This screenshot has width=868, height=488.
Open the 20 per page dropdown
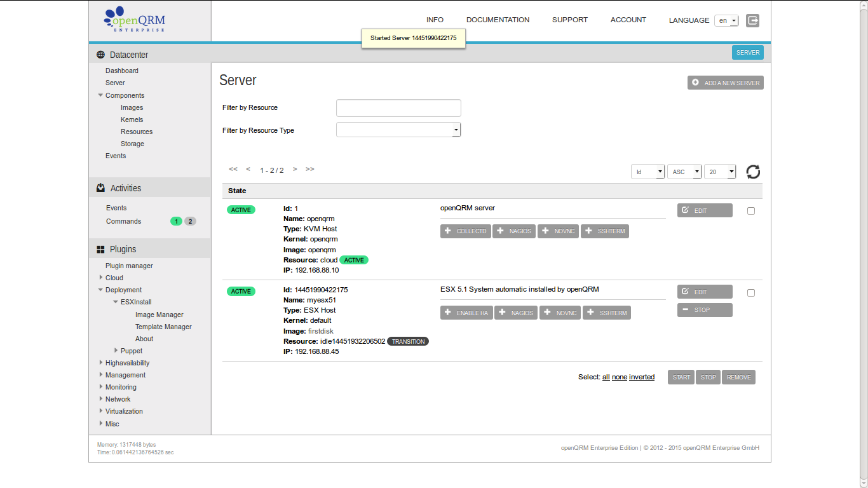(720, 172)
